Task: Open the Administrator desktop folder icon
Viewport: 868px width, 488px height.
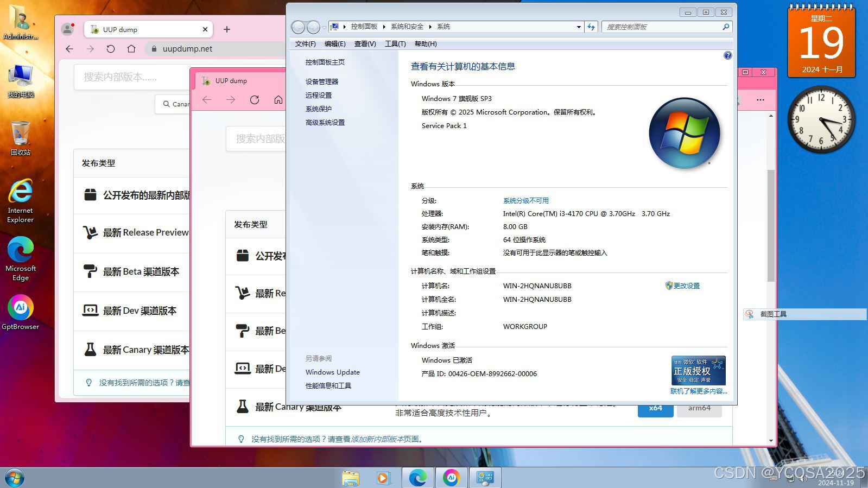Action: [21, 22]
